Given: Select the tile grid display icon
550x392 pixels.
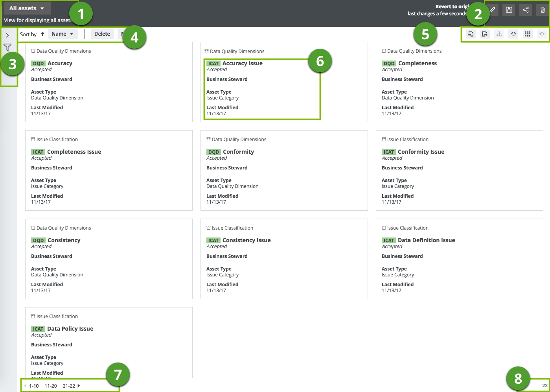Looking at the screenshot, I should pos(528,34).
